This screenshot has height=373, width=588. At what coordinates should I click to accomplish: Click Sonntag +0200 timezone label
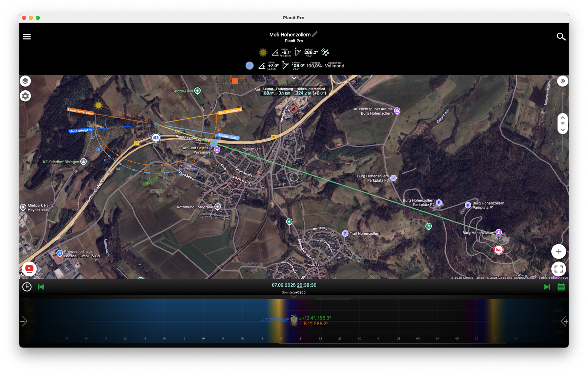pos(294,292)
